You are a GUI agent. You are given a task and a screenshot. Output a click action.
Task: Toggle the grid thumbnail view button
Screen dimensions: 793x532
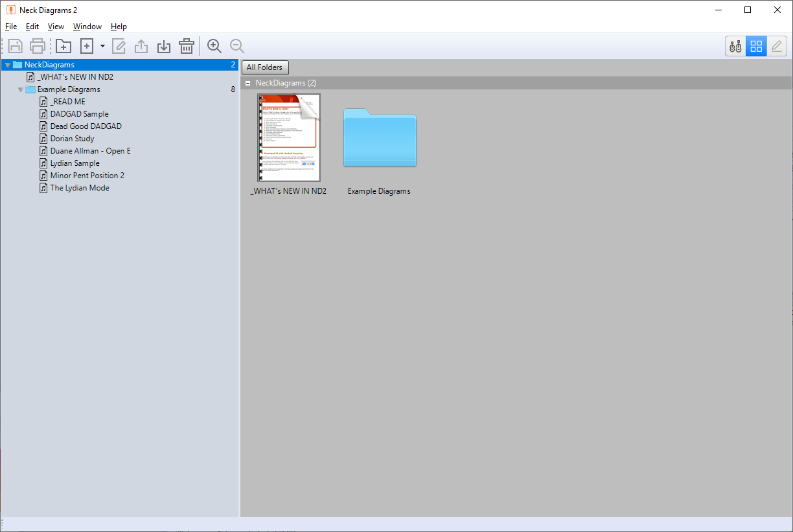click(x=756, y=46)
